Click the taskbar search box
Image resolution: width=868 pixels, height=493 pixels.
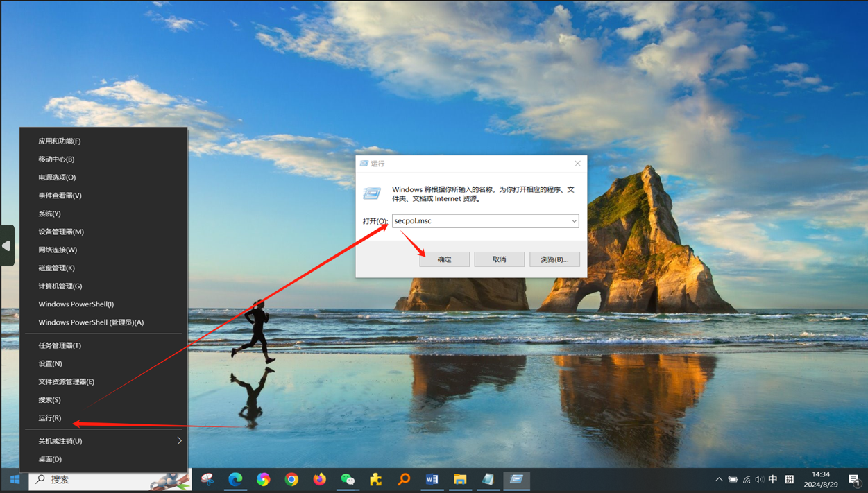click(x=110, y=479)
